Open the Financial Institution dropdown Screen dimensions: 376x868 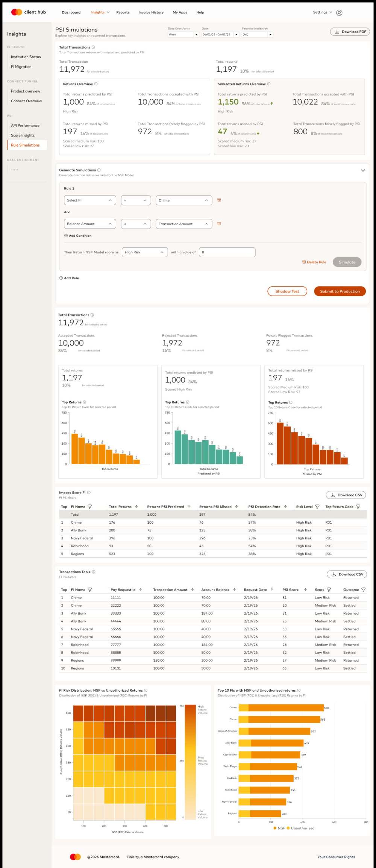(x=257, y=35)
